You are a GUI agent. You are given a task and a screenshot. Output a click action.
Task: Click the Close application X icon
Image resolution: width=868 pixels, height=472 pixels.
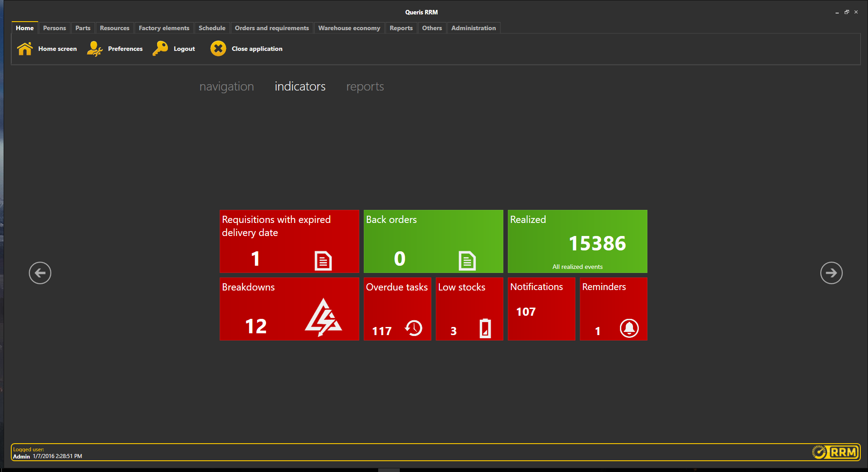218,48
